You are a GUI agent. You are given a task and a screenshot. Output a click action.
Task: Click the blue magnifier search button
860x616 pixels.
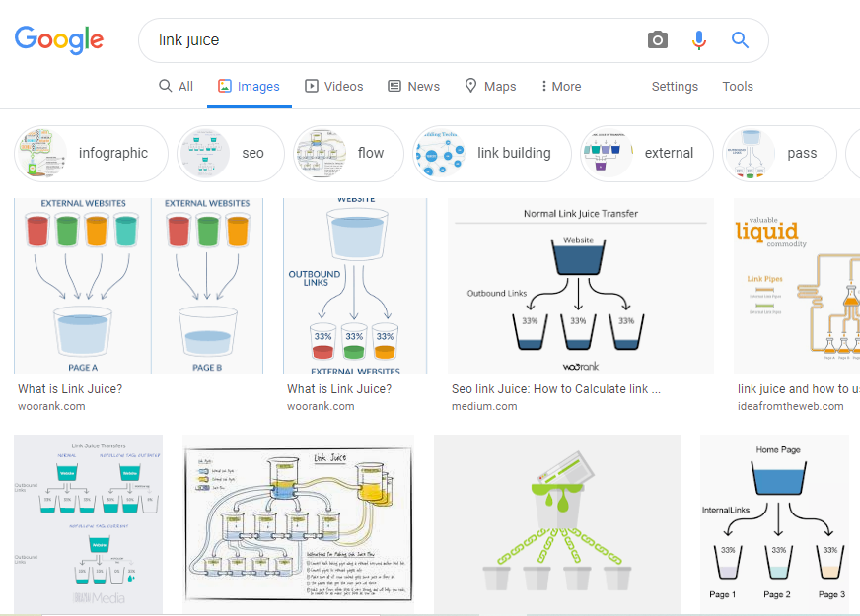tap(740, 40)
